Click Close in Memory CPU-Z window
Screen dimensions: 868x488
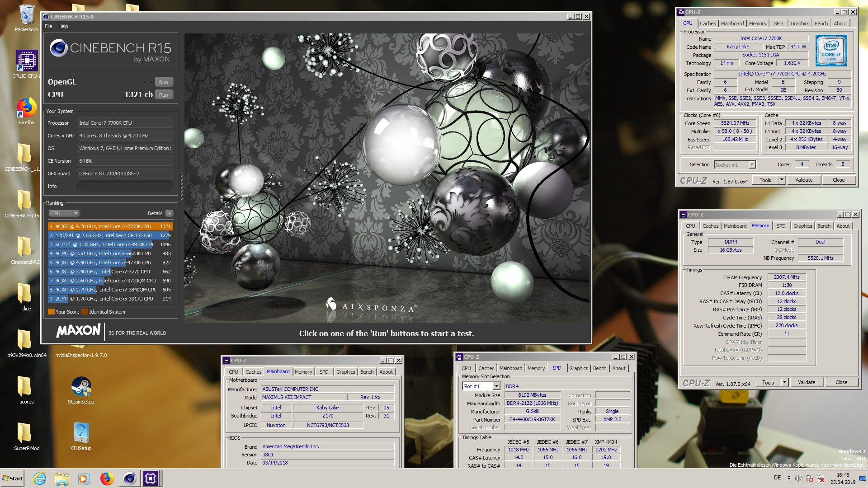pyautogui.click(x=841, y=382)
